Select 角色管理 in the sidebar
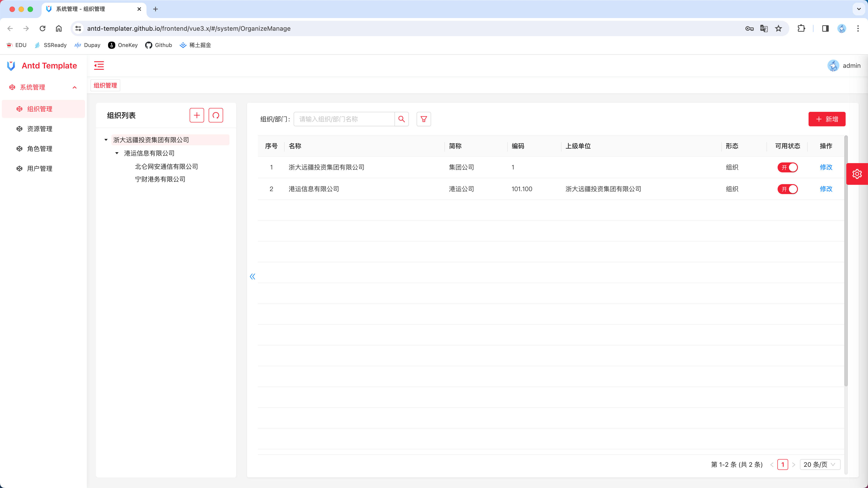 [x=43, y=148]
